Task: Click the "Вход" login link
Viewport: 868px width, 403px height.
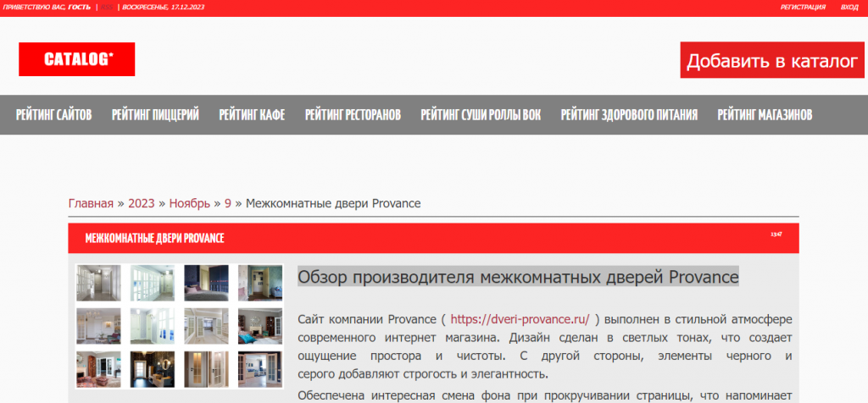Action: click(849, 7)
